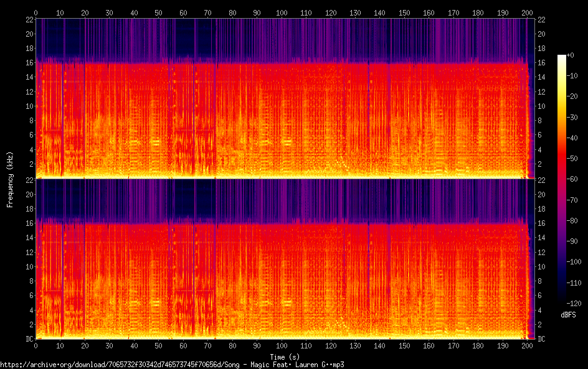The image size is (588, 369).
Task: Click the DC label on the right frequency axis
Action: pos(541,339)
